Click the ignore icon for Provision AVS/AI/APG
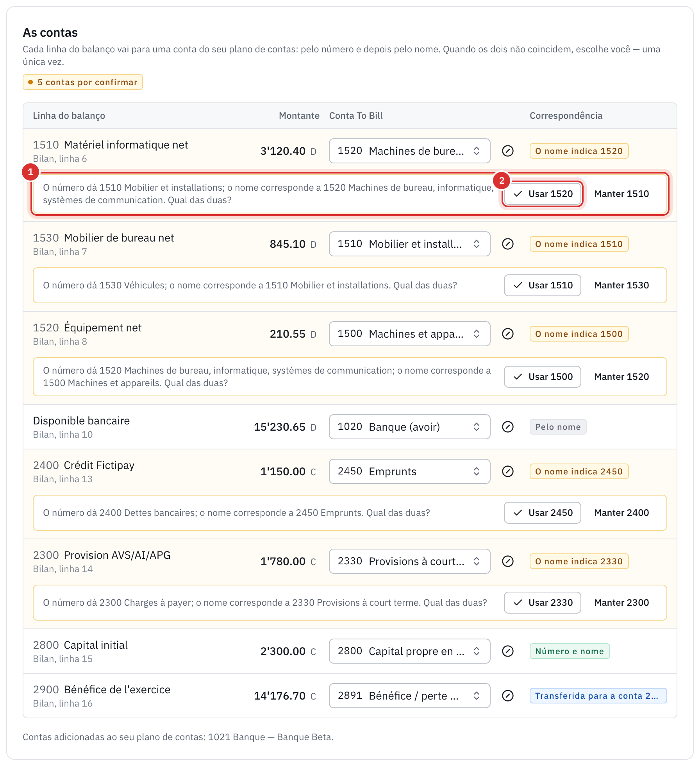Screen dimensions: 700x766 [507, 561]
